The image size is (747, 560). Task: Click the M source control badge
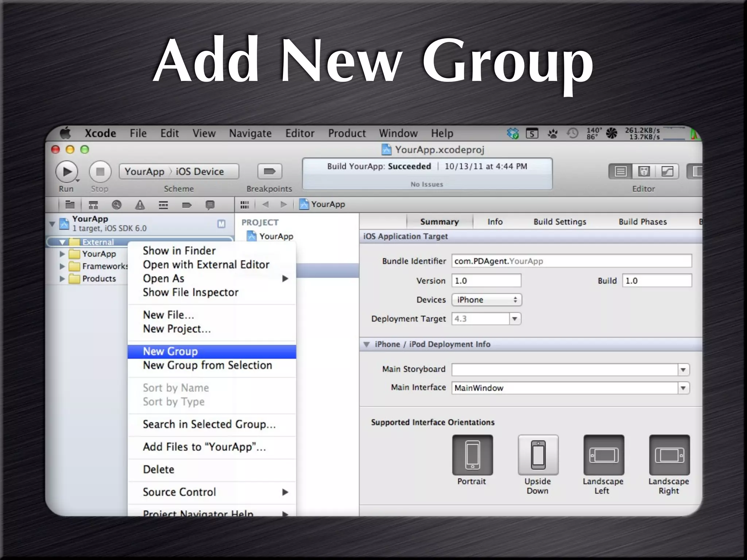(x=221, y=223)
